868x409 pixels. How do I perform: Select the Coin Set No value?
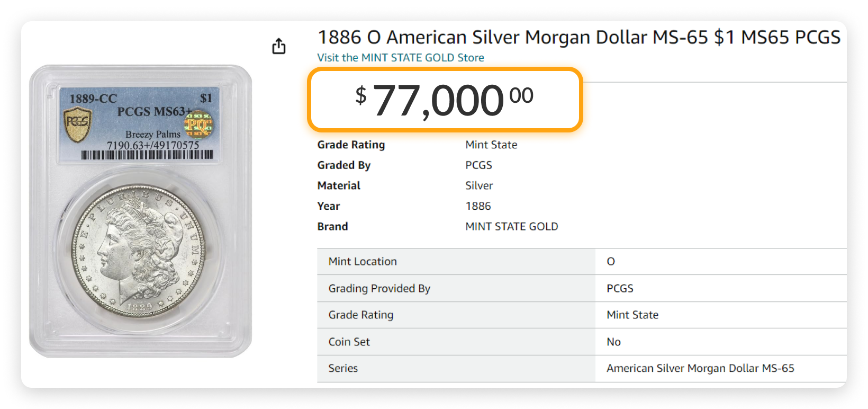(x=613, y=342)
